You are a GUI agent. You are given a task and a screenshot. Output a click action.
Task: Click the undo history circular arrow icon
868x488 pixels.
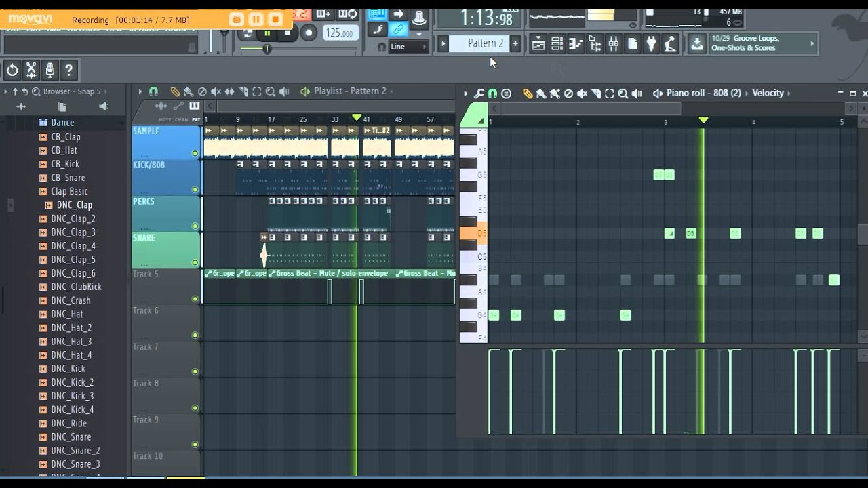pos(12,70)
